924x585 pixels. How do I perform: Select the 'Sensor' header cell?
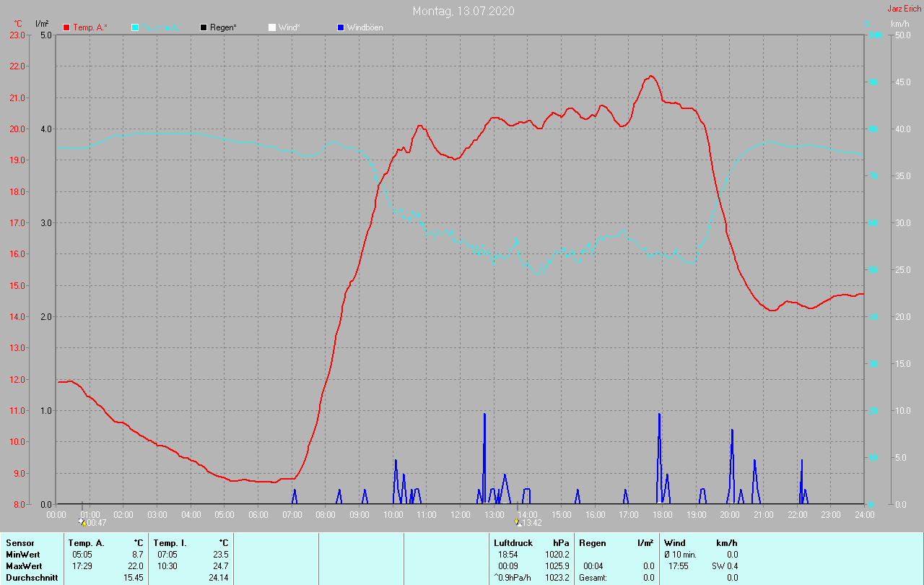(x=19, y=543)
